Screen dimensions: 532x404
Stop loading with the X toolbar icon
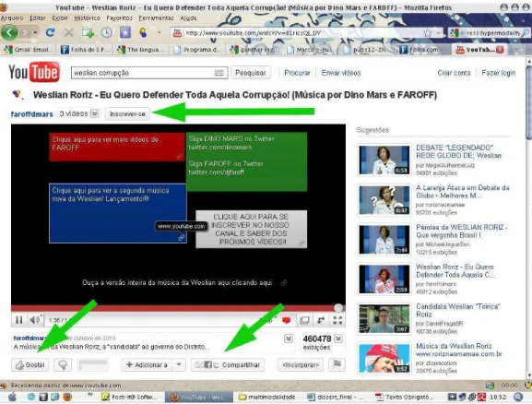coord(69,32)
